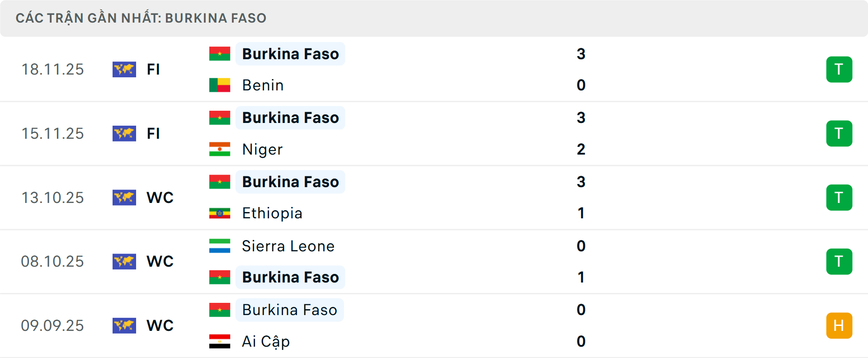
Task: Click the Benin flag icon
Action: pyautogui.click(x=220, y=85)
